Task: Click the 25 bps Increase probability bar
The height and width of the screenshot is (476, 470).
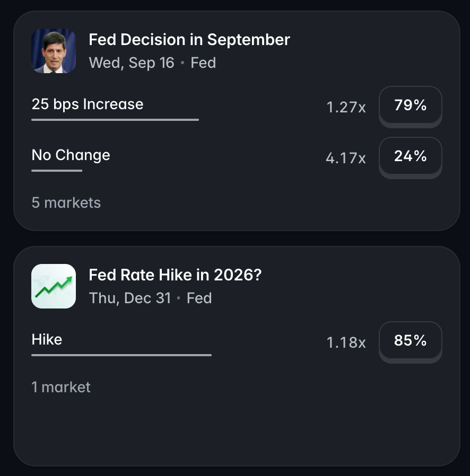Action: pyautogui.click(x=115, y=120)
